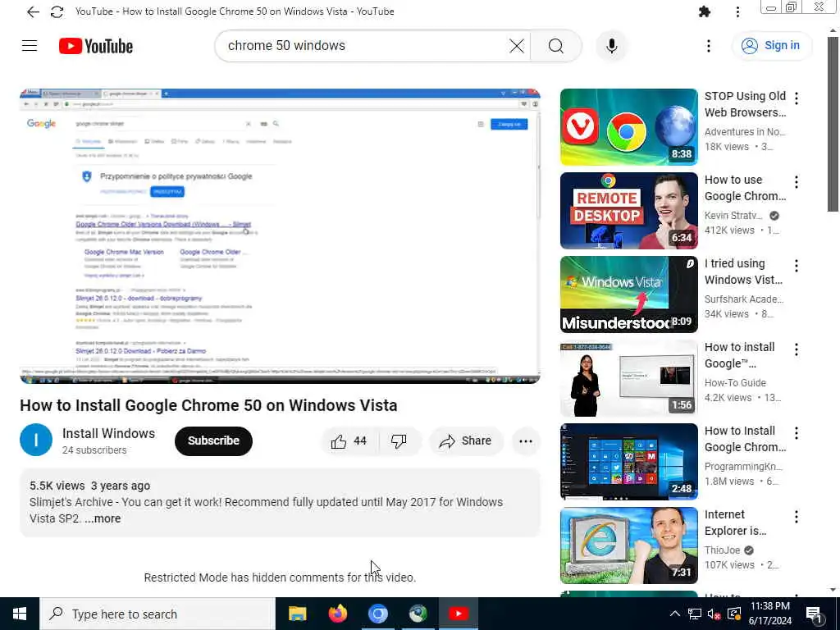This screenshot has height=630, width=840.
Task: Open the browser three-dot menu in title bar
Action: (737, 11)
